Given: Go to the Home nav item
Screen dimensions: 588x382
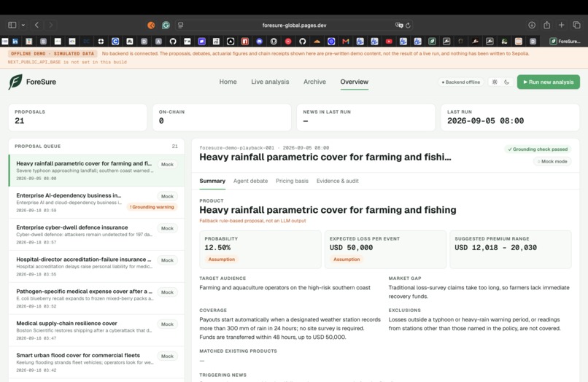Looking at the screenshot, I should [228, 82].
